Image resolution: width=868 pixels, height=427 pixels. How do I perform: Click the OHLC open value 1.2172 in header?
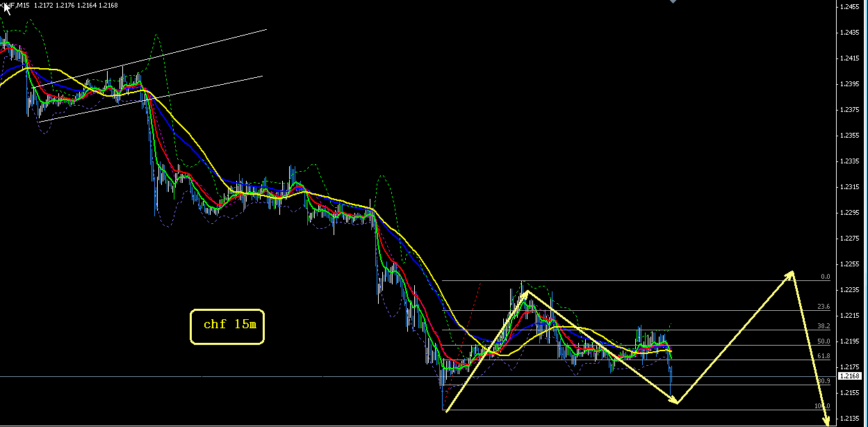(x=42, y=6)
